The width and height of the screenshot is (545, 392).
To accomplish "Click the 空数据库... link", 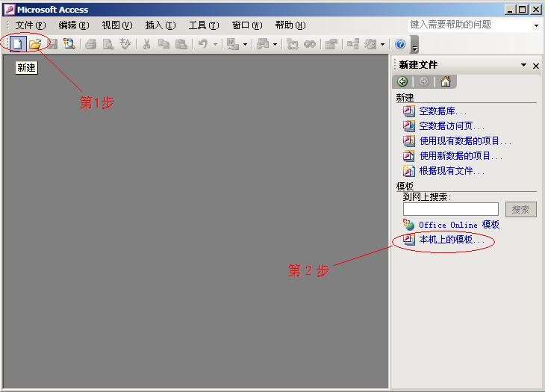I will (443, 111).
